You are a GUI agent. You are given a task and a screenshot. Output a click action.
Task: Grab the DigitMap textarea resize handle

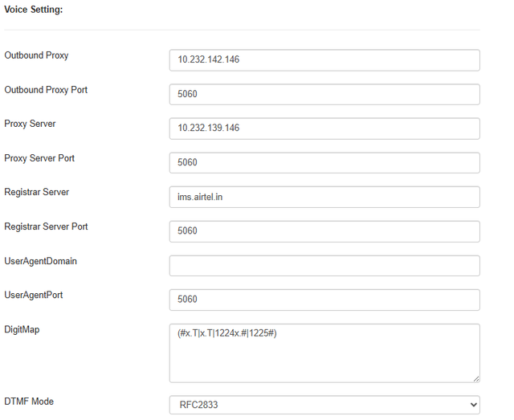476,379
